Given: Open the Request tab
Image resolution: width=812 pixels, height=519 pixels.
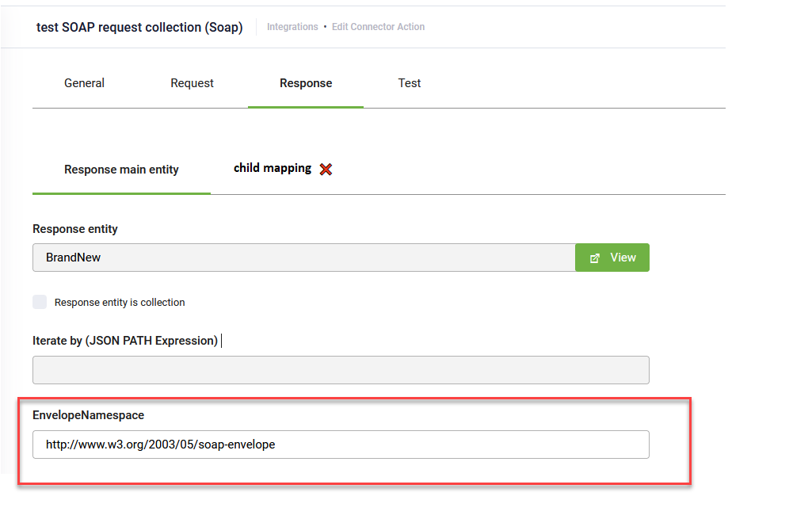Looking at the screenshot, I should pos(192,83).
